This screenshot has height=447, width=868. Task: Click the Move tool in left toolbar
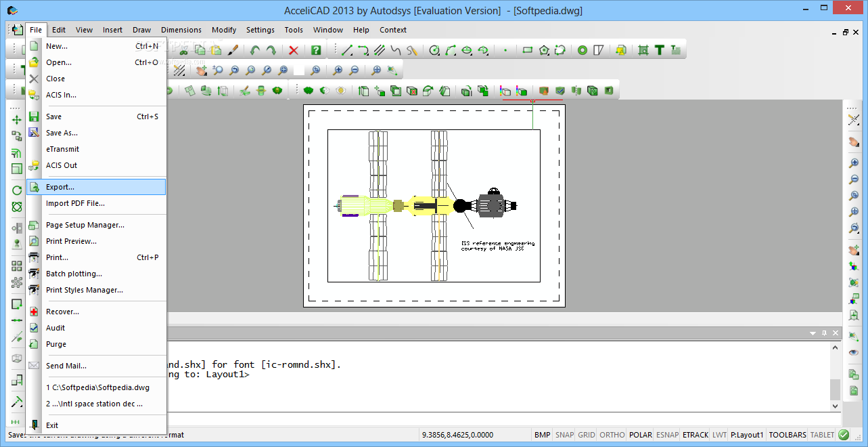point(17,120)
